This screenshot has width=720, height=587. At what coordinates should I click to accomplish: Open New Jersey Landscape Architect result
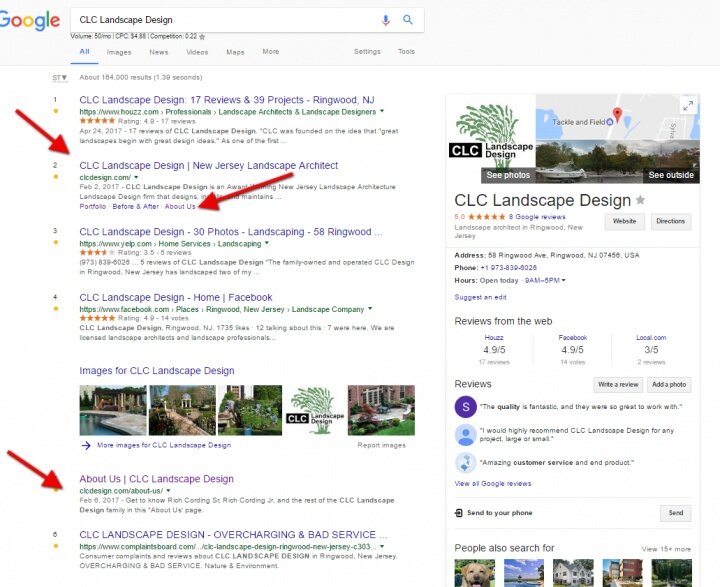(x=208, y=165)
